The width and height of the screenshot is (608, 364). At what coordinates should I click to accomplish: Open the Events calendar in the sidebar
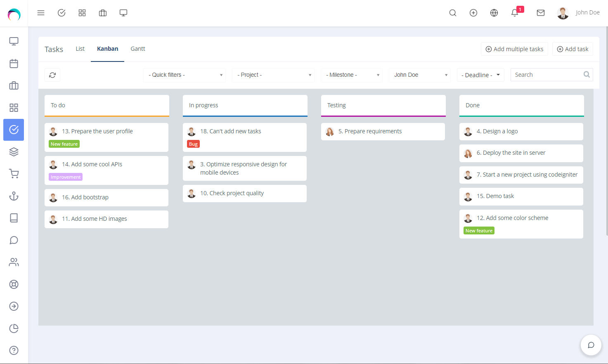tap(14, 64)
